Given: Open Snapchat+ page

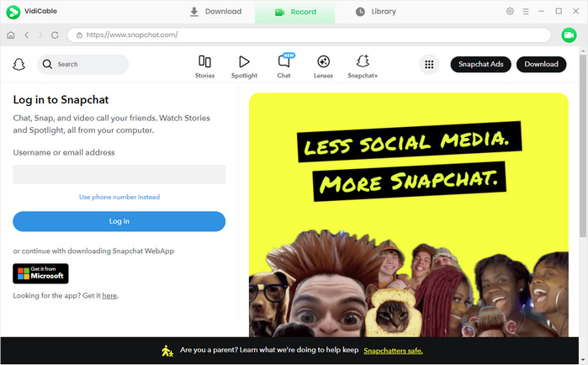Looking at the screenshot, I should click(x=363, y=66).
